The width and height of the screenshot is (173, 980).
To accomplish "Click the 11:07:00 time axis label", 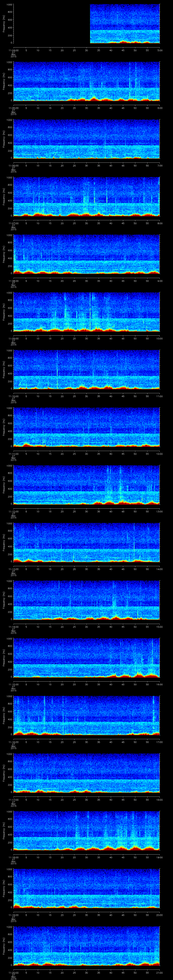I will pos(13,223).
